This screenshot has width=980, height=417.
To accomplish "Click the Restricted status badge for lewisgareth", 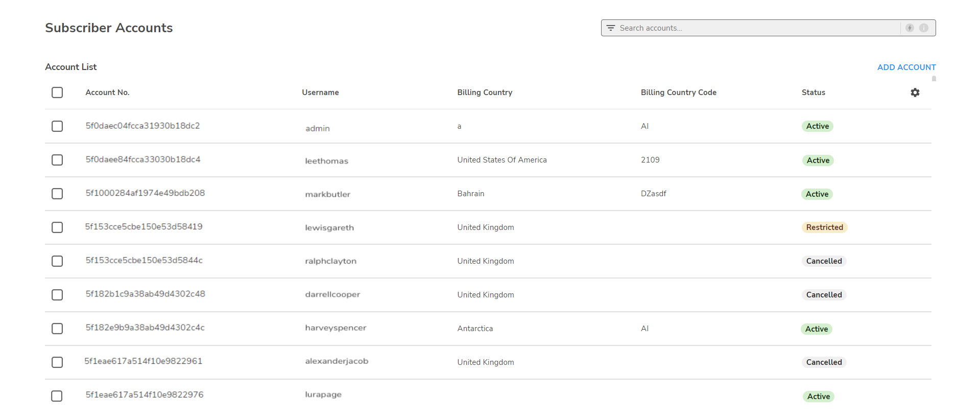I will pyautogui.click(x=824, y=227).
